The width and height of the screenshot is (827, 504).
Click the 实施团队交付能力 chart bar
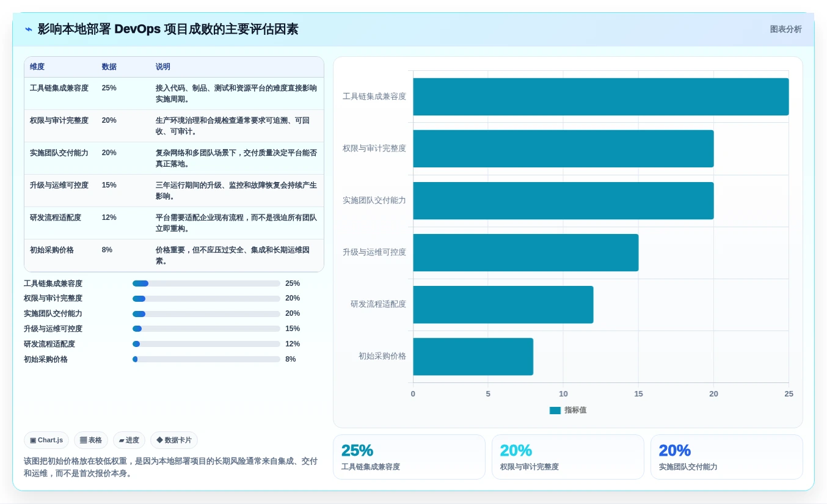pos(563,200)
